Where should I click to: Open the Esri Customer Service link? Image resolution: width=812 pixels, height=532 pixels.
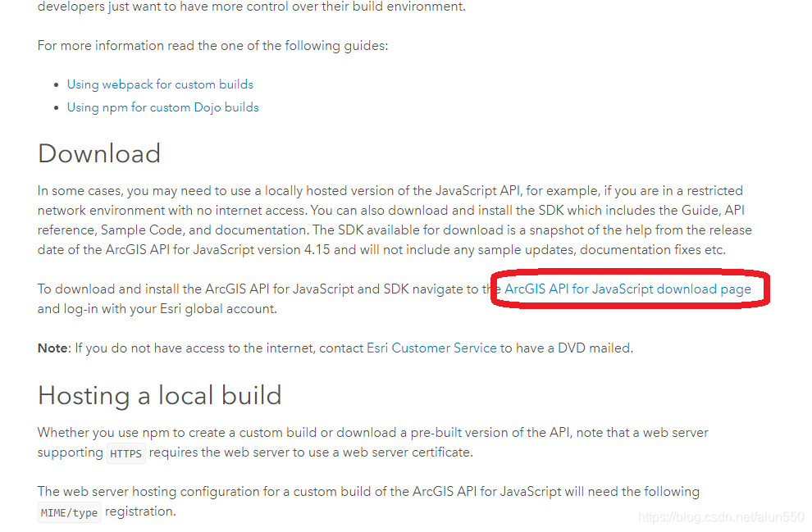(x=431, y=348)
